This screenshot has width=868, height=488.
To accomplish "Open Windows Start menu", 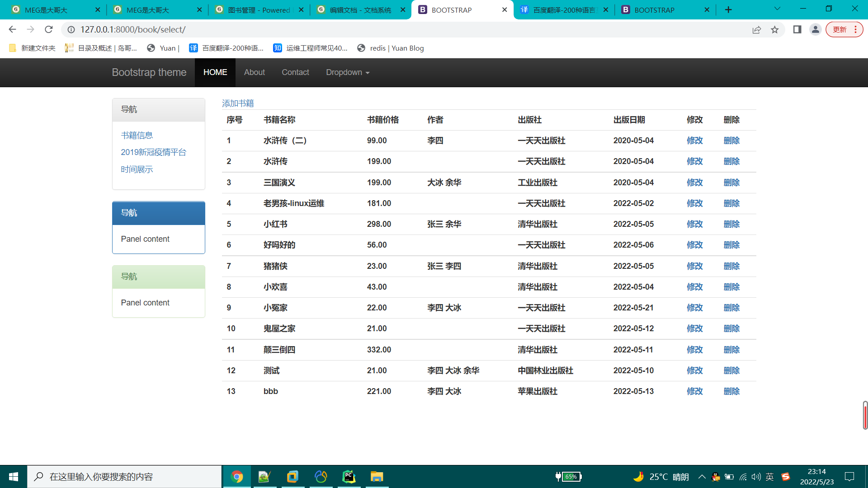I will pos(13,477).
